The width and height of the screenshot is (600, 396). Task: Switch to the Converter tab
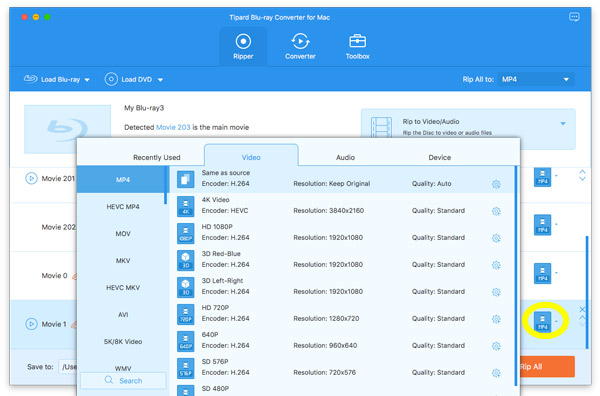click(300, 46)
